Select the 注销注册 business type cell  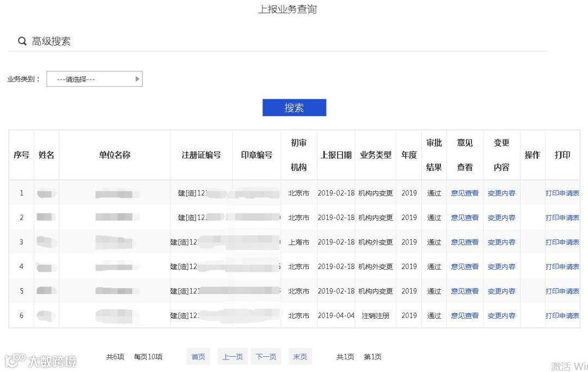375,316
